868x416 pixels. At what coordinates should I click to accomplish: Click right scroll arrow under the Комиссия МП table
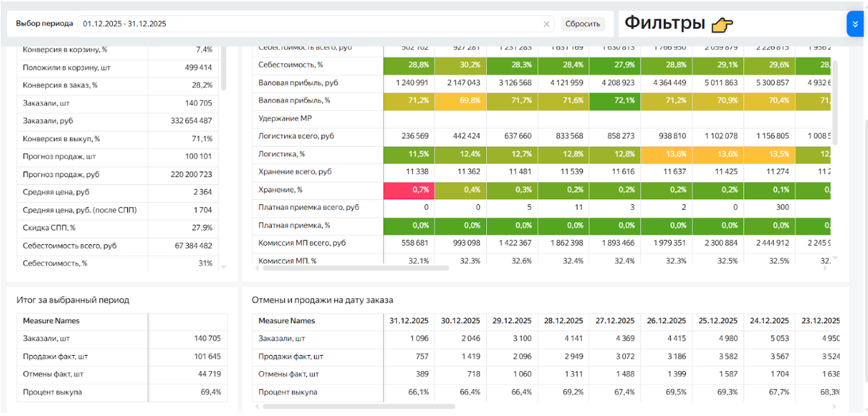coord(824,268)
